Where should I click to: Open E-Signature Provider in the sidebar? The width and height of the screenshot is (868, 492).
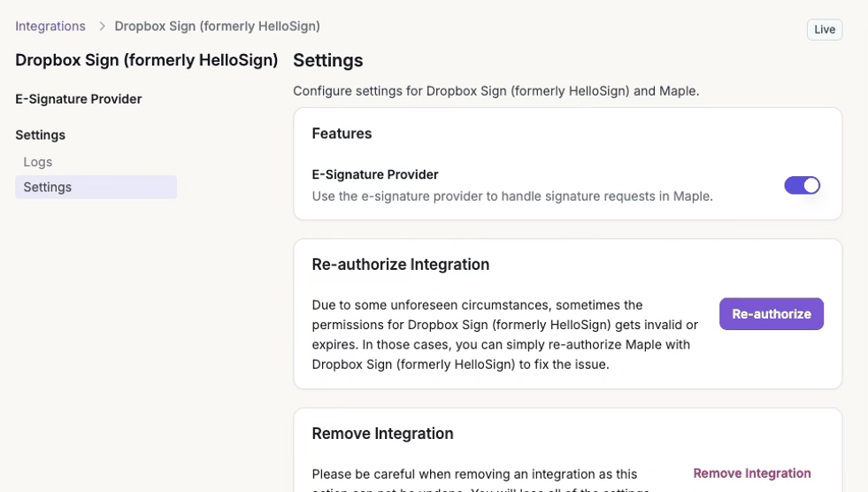tap(79, 99)
